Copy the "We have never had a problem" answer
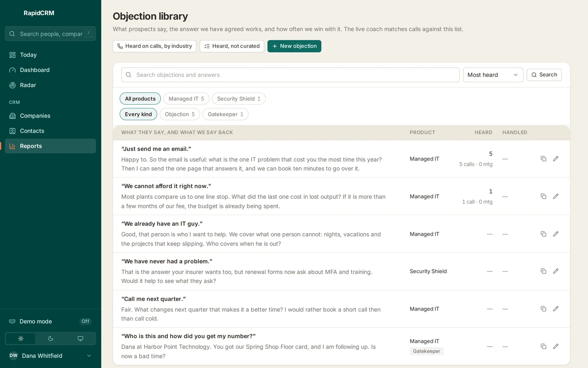This screenshot has width=588, height=368. [543, 271]
